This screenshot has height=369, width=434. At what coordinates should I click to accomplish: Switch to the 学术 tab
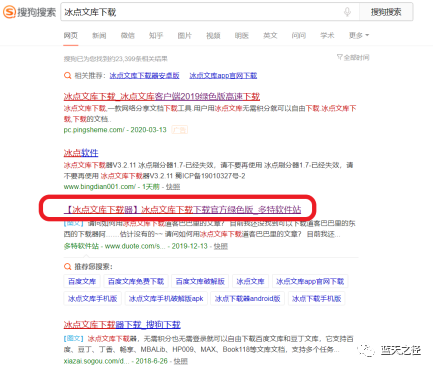click(x=327, y=35)
